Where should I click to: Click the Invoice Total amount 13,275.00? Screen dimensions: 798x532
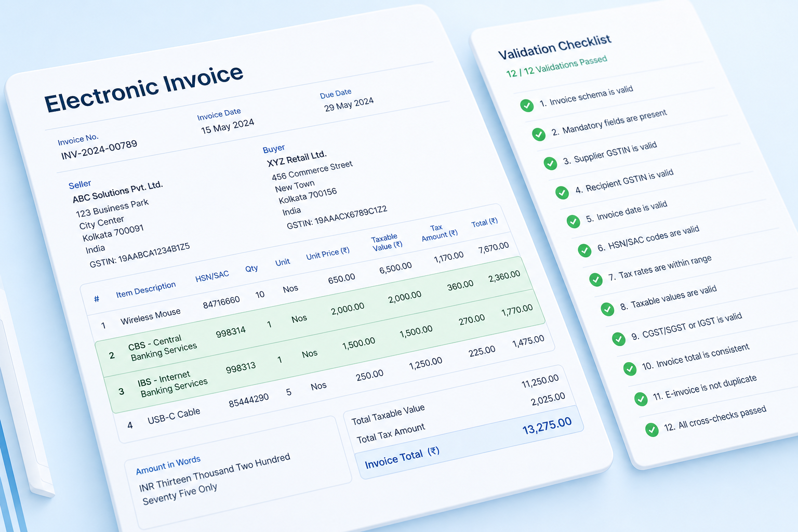[547, 425]
